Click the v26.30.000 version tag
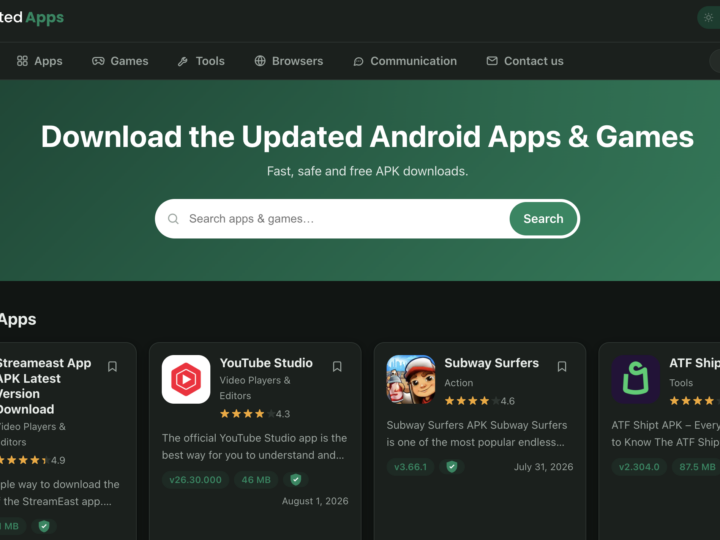Screen dimensions: 720x540 coord(195,480)
